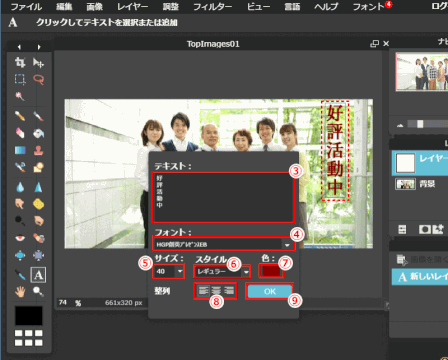This screenshot has height=360, width=448.
Task: Open the フォント font dropdown
Action: click(x=224, y=244)
